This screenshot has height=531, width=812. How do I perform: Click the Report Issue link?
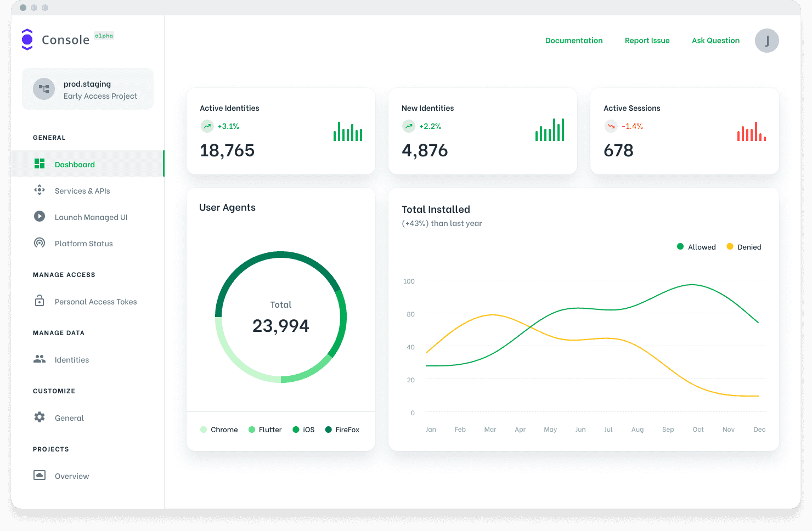[647, 41]
